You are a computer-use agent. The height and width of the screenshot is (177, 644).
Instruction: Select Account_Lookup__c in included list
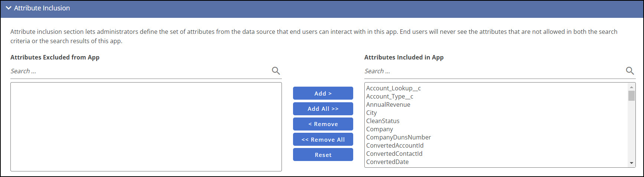point(393,88)
